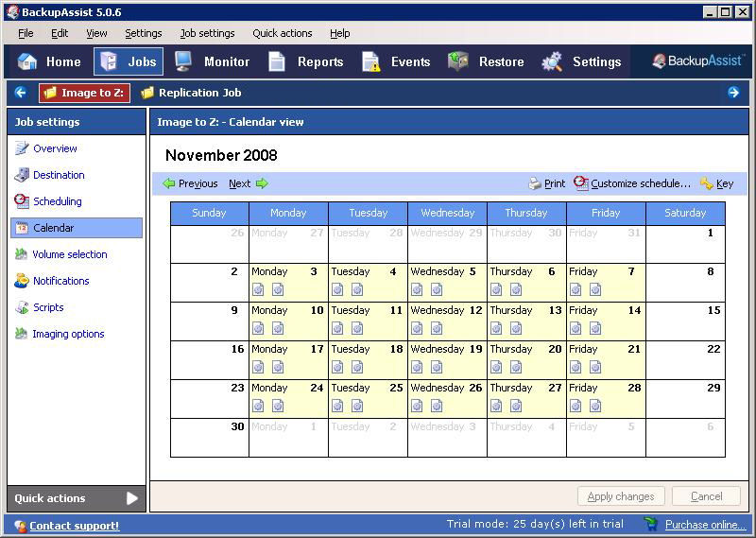Click first backup icon on Monday 3
Screen dimensions: 756x538
point(258,289)
